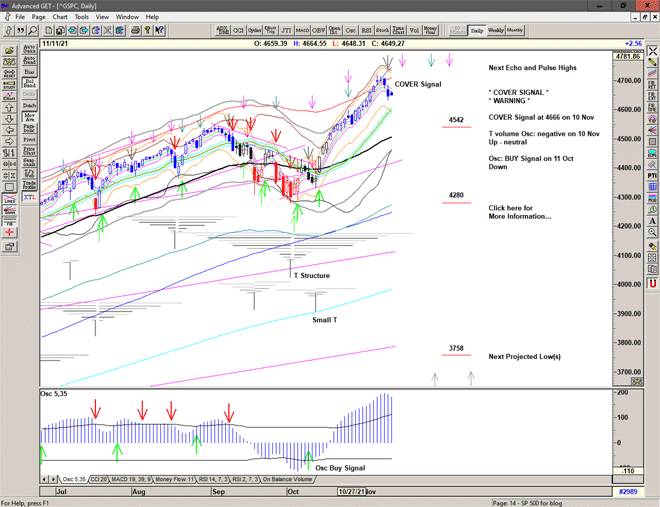Viewport: 660px width, 507px height.
Task: Switch chart to Weekly timeframe
Action: click(x=495, y=31)
